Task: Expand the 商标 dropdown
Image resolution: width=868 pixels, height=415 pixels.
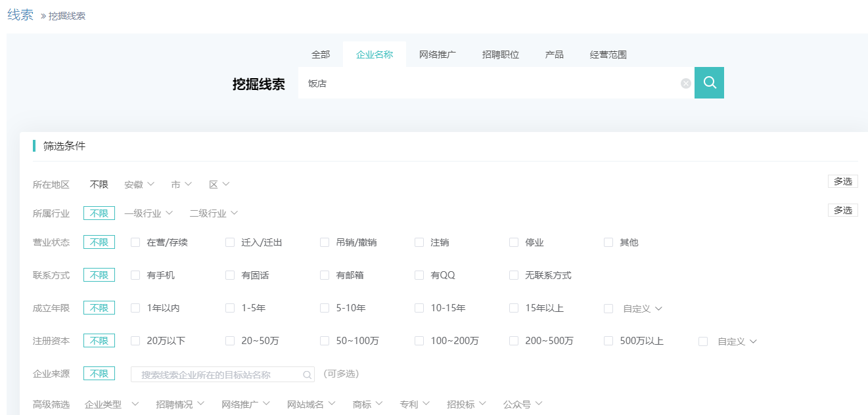Action: 368,404
